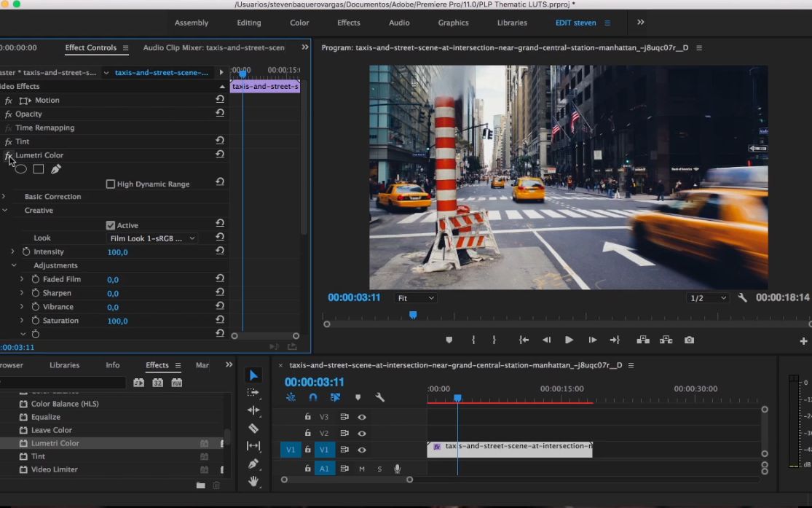This screenshot has width=812, height=508.
Task: Switch to the Color workspace tab
Action: click(x=299, y=23)
